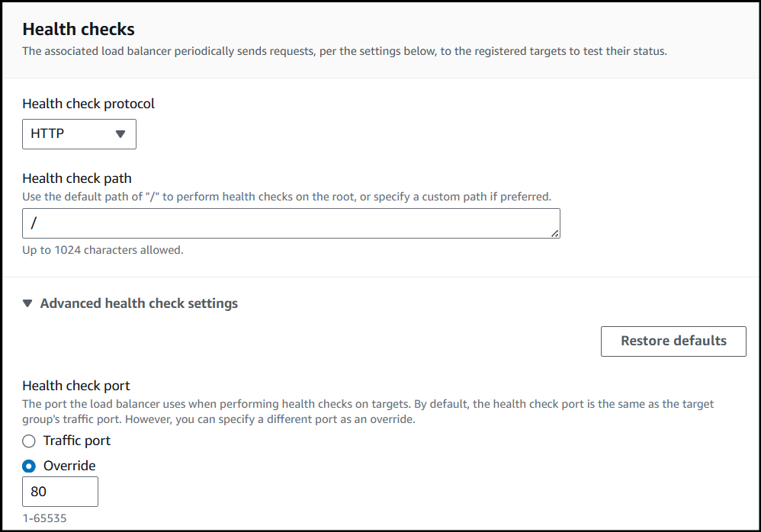The height and width of the screenshot is (532, 761).
Task: Click the 1-65535 port range hint
Action: click(x=45, y=518)
